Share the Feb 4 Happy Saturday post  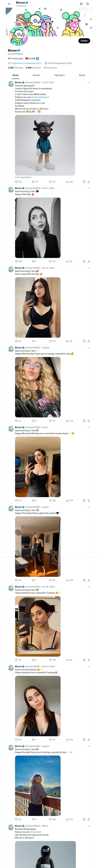(x=89, y=261)
